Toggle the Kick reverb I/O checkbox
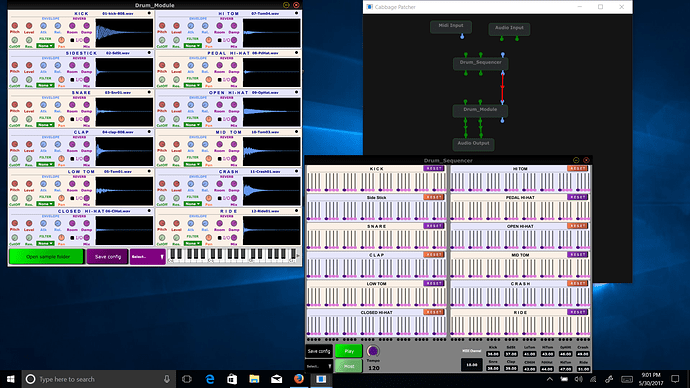The height and width of the screenshot is (388, 690). pyautogui.click(x=72, y=40)
